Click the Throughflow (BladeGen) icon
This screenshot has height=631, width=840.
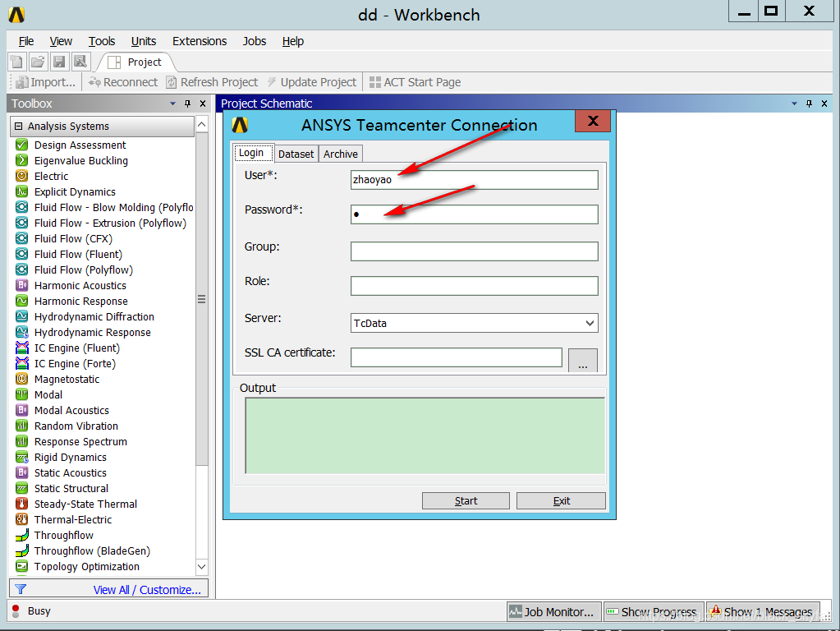click(x=21, y=550)
